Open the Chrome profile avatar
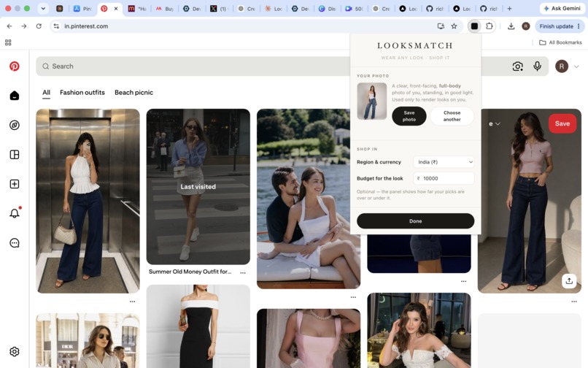The height and width of the screenshot is (368, 588). 526,26
